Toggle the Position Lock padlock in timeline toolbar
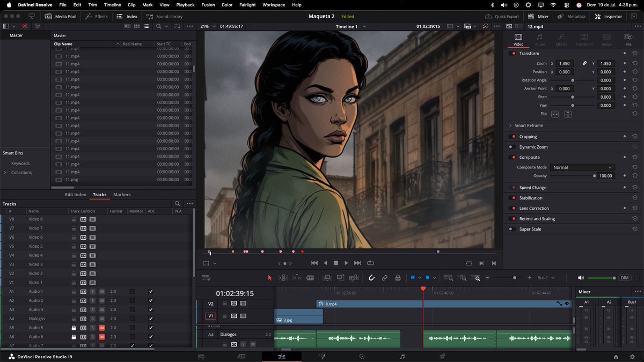644x362 pixels. coord(398,278)
